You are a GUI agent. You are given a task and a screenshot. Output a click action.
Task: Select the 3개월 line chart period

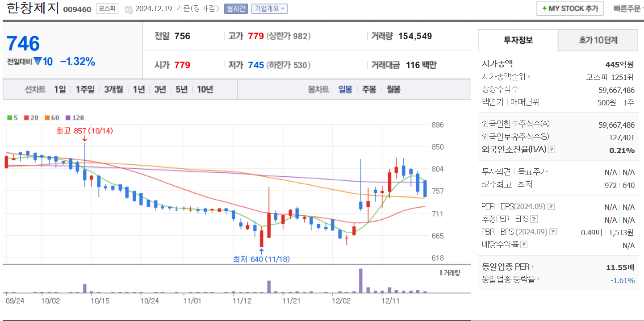pos(113,89)
